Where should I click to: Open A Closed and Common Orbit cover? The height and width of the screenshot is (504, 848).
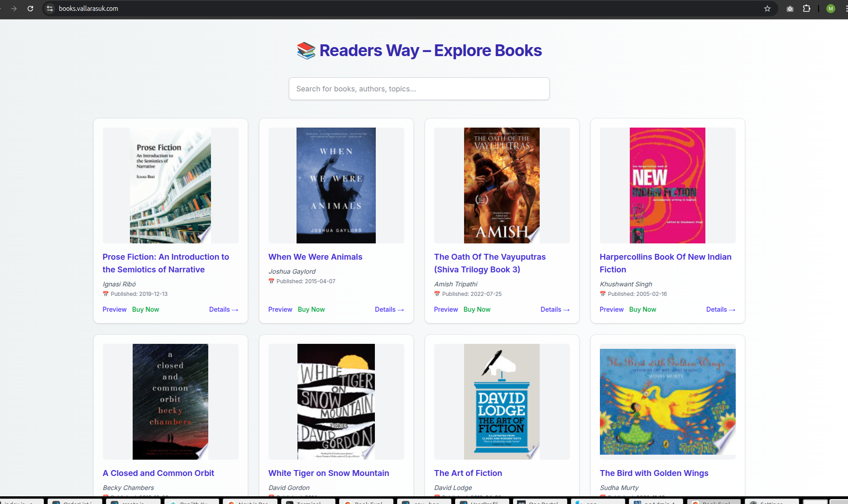[x=170, y=402]
